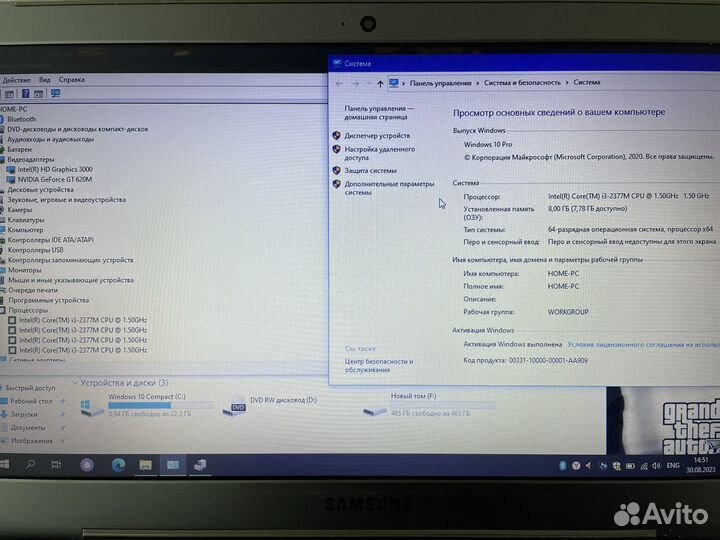Collapse the 'Видеоадаптеры' category

pyautogui.click(x=30, y=159)
